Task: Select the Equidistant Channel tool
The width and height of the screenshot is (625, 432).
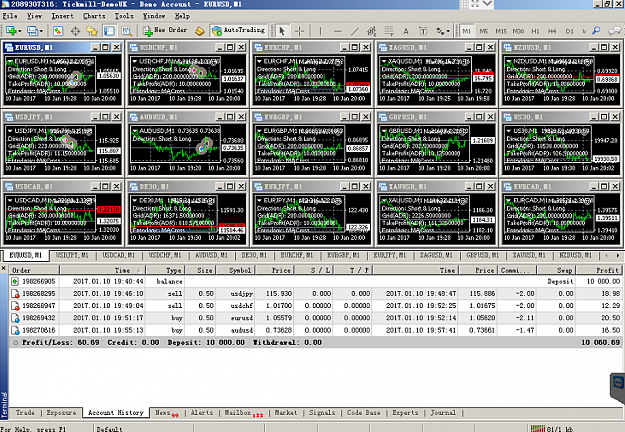Action: (x=371, y=31)
